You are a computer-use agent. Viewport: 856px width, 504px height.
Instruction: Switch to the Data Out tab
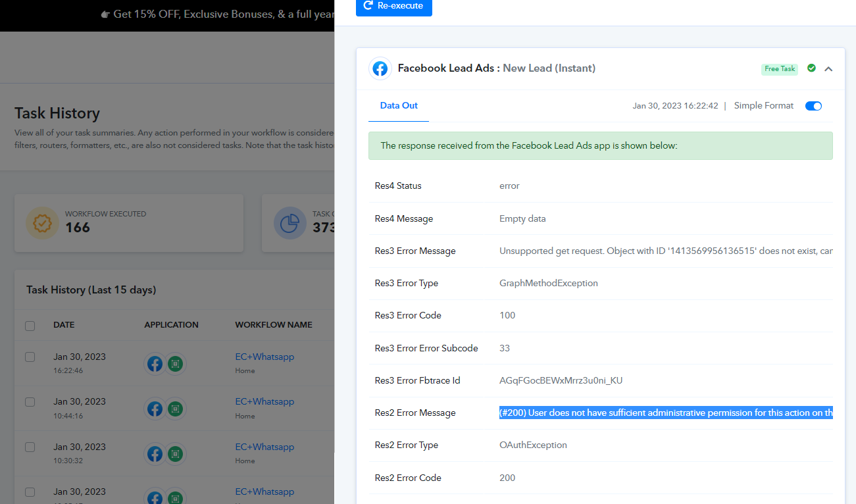(399, 105)
